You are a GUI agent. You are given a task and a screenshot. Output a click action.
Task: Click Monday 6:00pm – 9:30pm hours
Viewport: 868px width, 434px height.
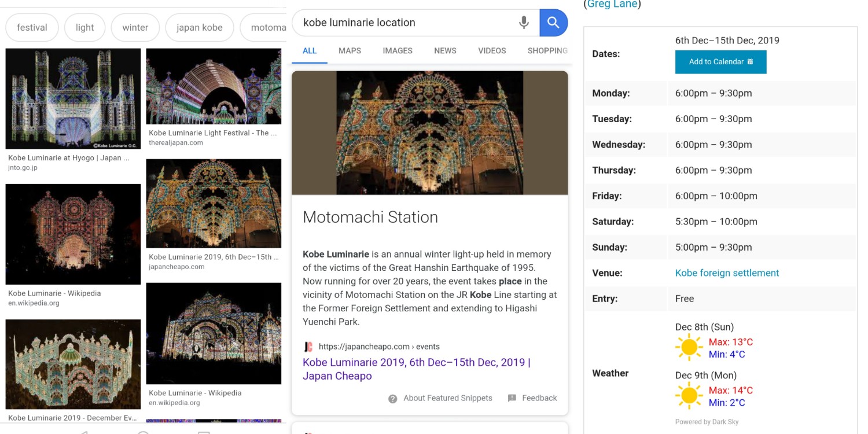tap(713, 93)
